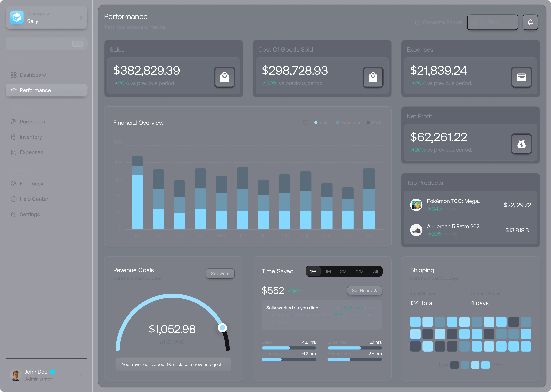Open Expenses via calculator icon
Viewport: 551px width, 392px height.
[x=14, y=152]
